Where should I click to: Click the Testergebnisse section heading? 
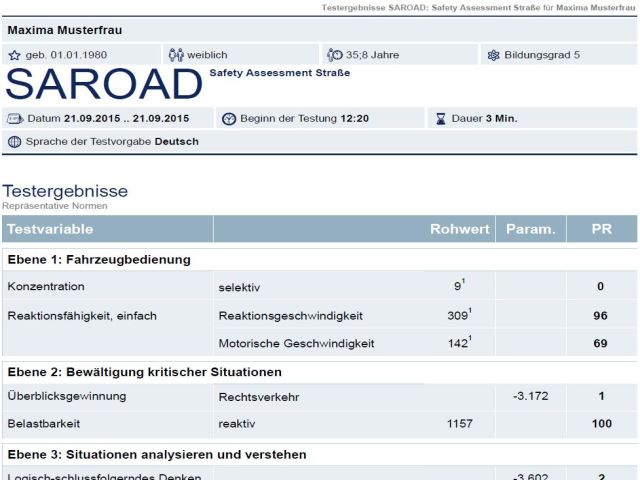(65, 191)
